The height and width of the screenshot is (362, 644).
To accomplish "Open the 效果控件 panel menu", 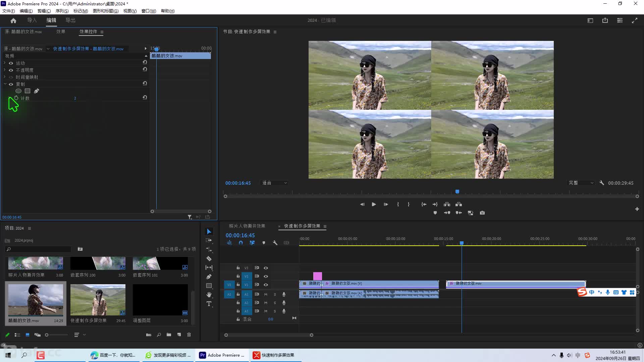I will [x=102, y=32].
